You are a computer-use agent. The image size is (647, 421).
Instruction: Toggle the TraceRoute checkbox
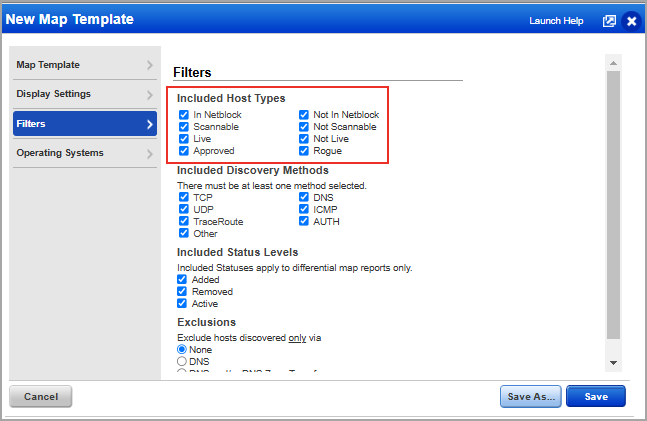pos(184,221)
